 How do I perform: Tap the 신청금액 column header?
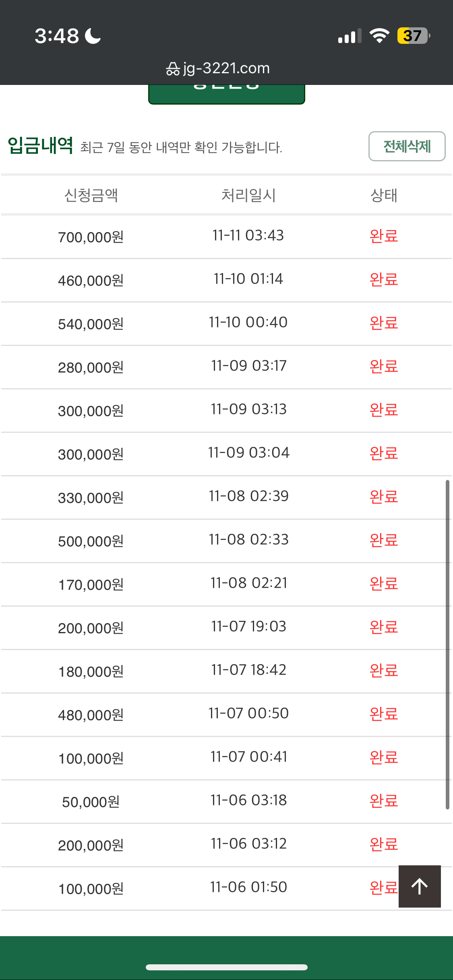tap(91, 195)
